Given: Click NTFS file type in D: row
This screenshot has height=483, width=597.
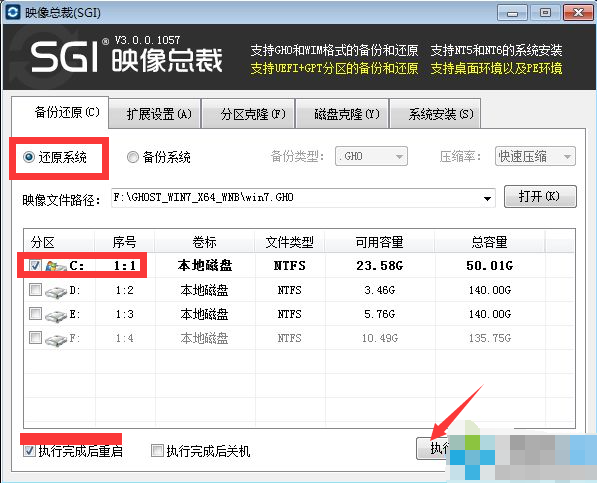Looking at the screenshot, I should 289,290.
